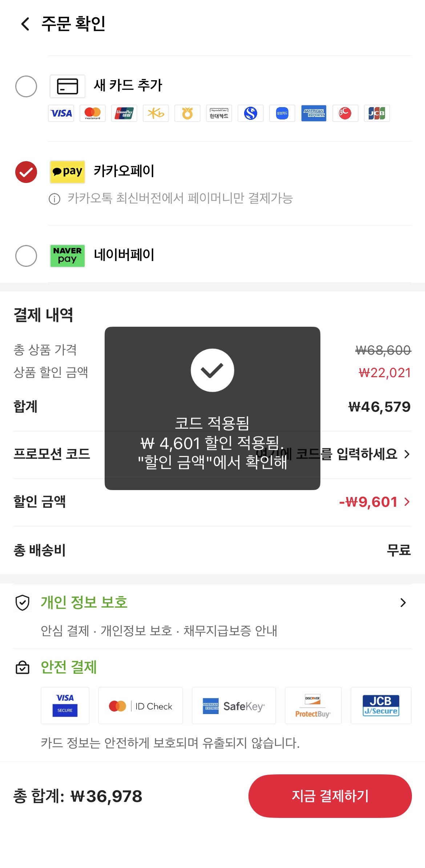Tap the privacy protection shield icon
Viewport: 425px width, 868px height.
click(23, 603)
